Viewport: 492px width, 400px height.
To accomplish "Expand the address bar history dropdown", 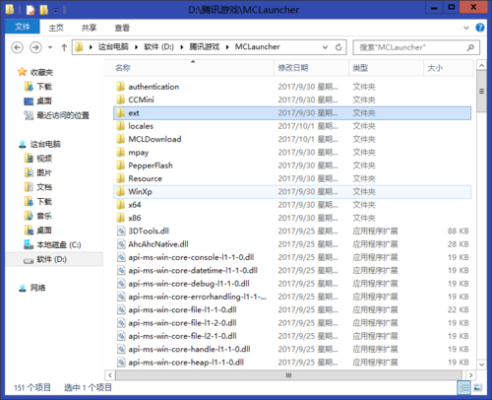I will click(325, 47).
